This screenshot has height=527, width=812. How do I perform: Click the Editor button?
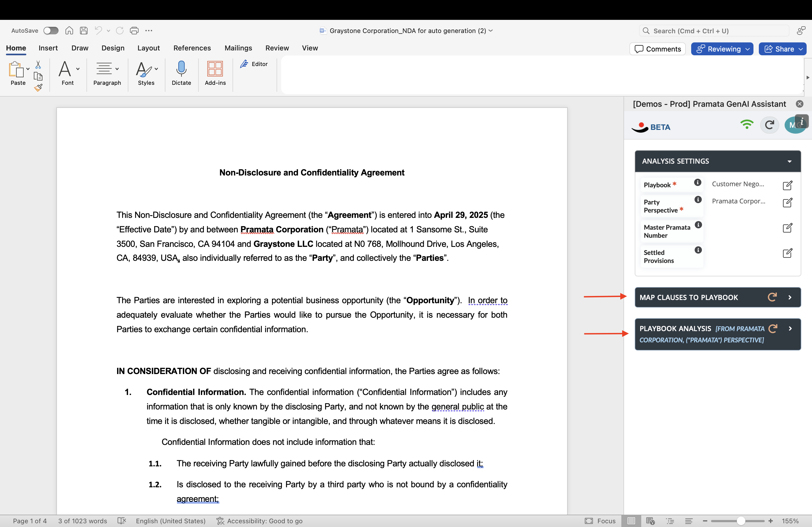coord(254,64)
